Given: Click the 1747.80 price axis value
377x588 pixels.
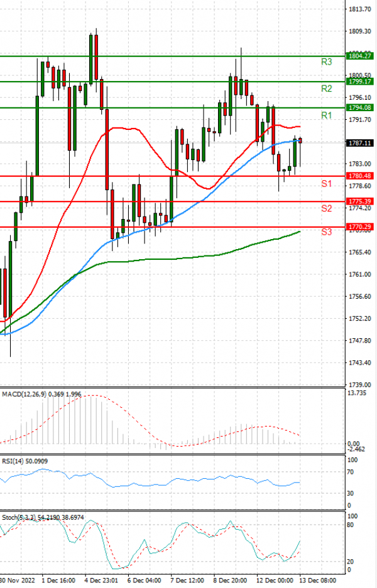Looking at the screenshot, I should coord(360,341).
